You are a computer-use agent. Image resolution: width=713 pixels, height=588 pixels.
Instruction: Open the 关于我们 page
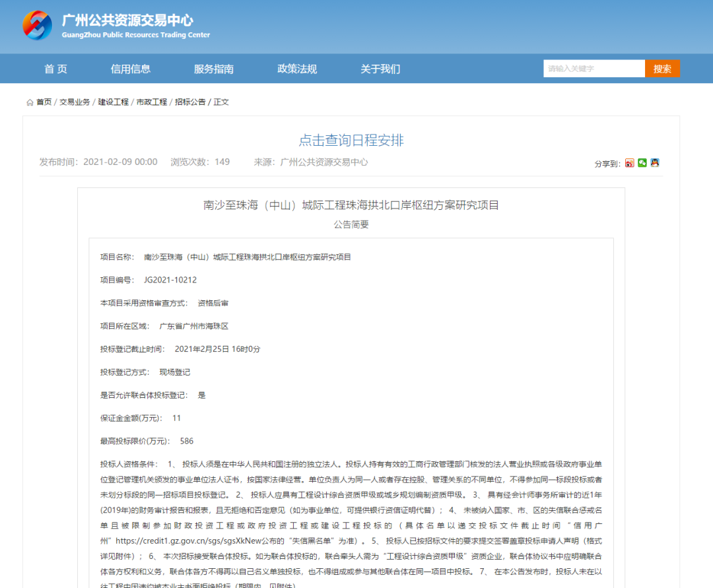click(380, 69)
